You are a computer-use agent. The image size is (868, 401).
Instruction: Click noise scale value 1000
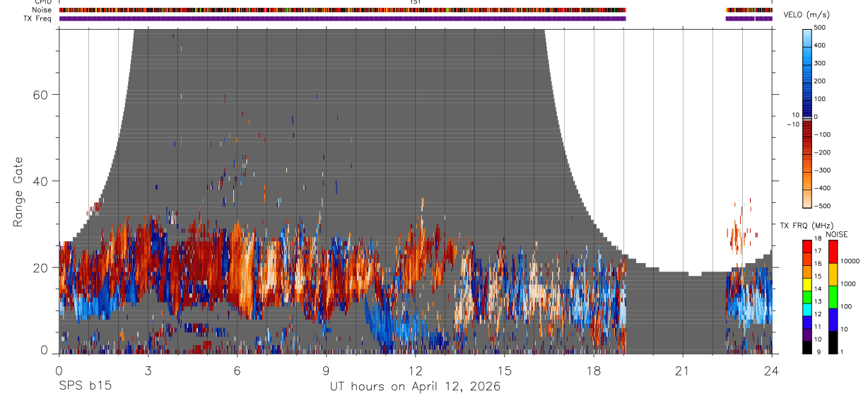click(x=848, y=284)
